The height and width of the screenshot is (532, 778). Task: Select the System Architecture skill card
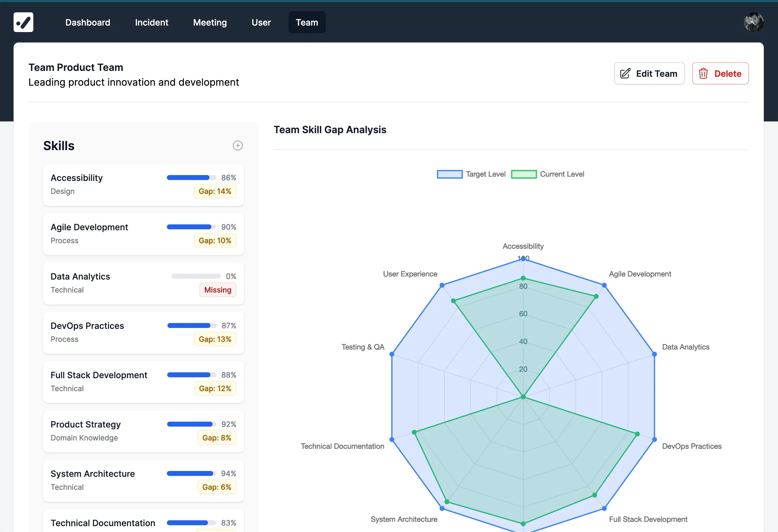pyautogui.click(x=144, y=481)
